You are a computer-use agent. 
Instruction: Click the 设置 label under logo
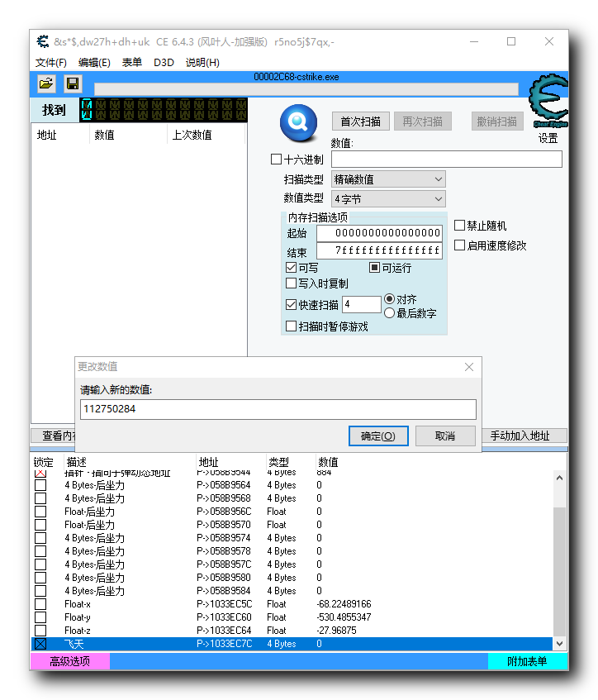pos(548,138)
